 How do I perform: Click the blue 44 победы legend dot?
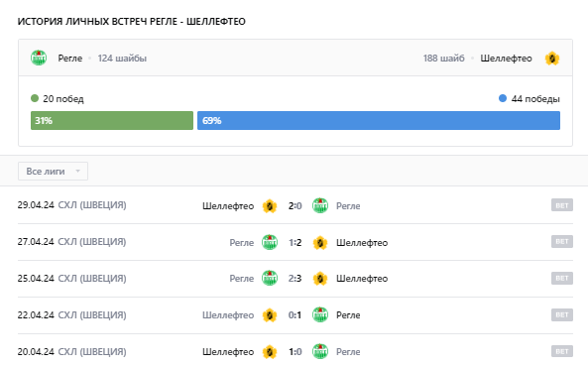pyautogui.click(x=503, y=98)
